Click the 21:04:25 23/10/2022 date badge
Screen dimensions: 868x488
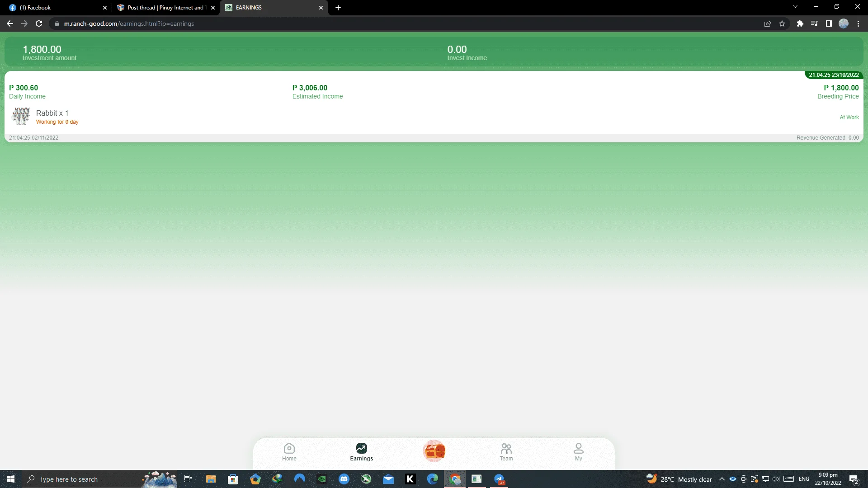834,75
